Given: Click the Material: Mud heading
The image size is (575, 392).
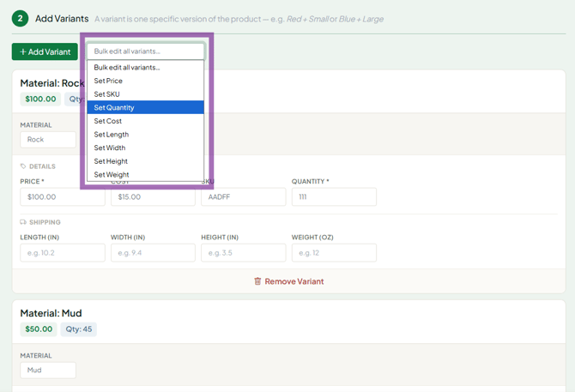Looking at the screenshot, I should click(x=51, y=313).
